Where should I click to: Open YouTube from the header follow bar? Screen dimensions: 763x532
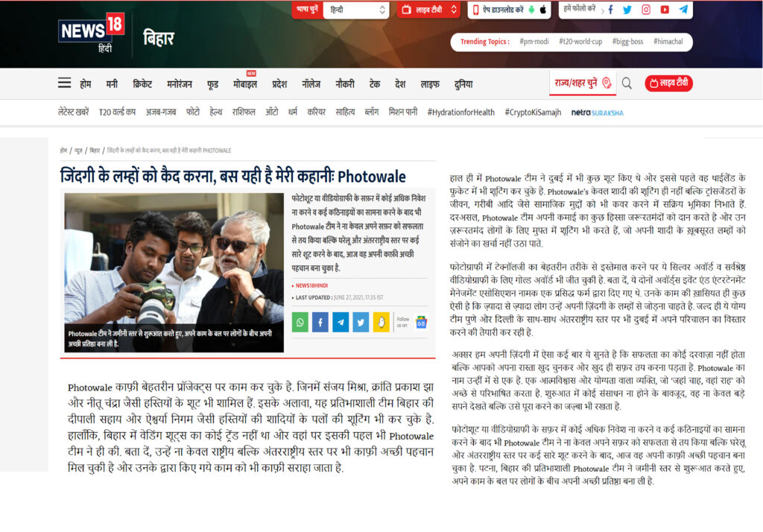pyautogui.click(x=665, y=10)
